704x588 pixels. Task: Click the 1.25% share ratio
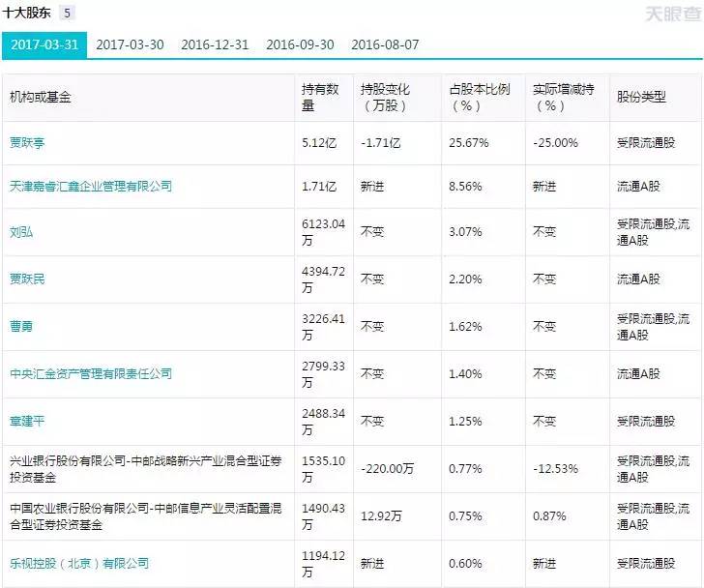465,421
